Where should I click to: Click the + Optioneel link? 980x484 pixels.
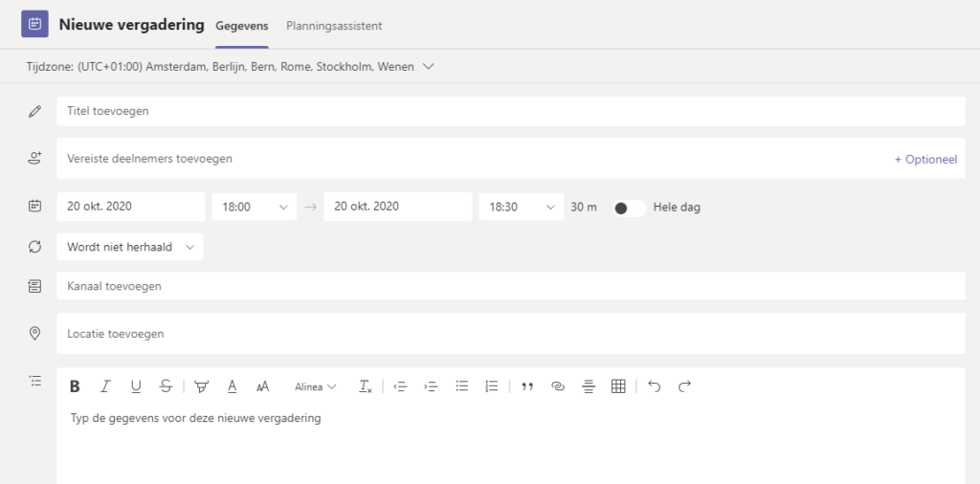click(x=924, y=159)
